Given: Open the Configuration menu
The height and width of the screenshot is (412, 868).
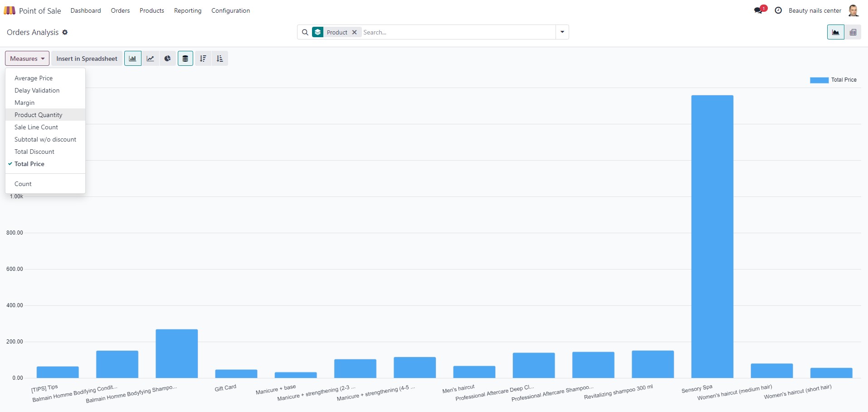Looking at the screenshot, I should [x=230, y=10].
